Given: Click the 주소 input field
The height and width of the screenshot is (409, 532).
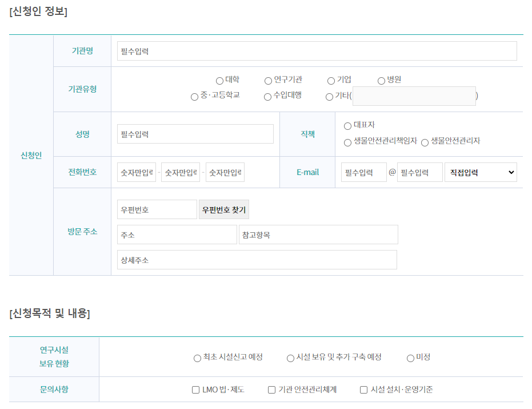Looking at the screenshot, I should 177,235.
